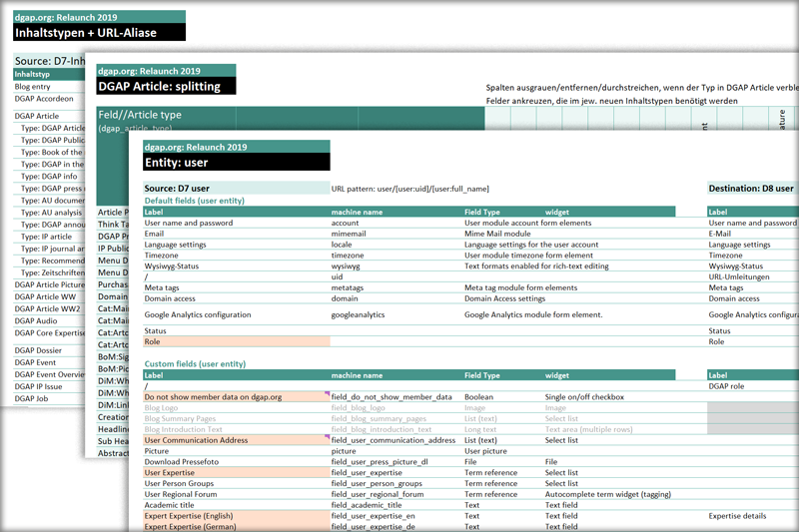
Task: Click the greyed-out 'Blog Logo' label
Action: point(161,408)
